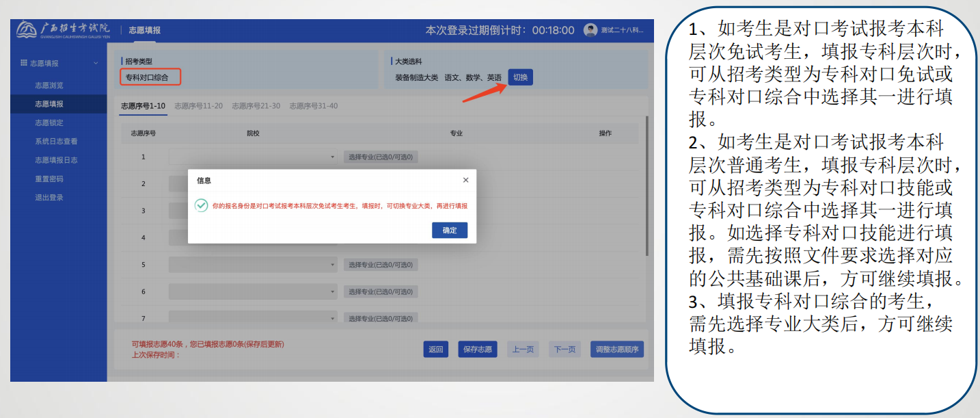Click the 确定 button in the dialog
This screenshot has width=980, height=418.
pos(449,231)
